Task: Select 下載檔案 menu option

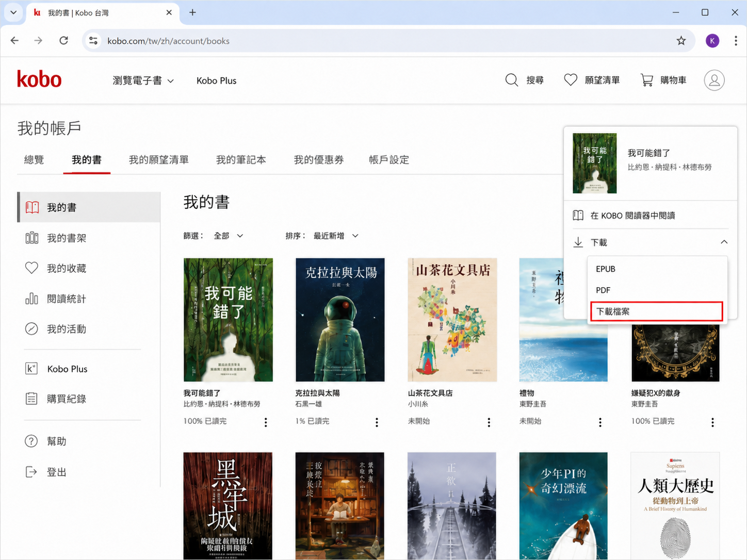Action: tap(657, 311)
